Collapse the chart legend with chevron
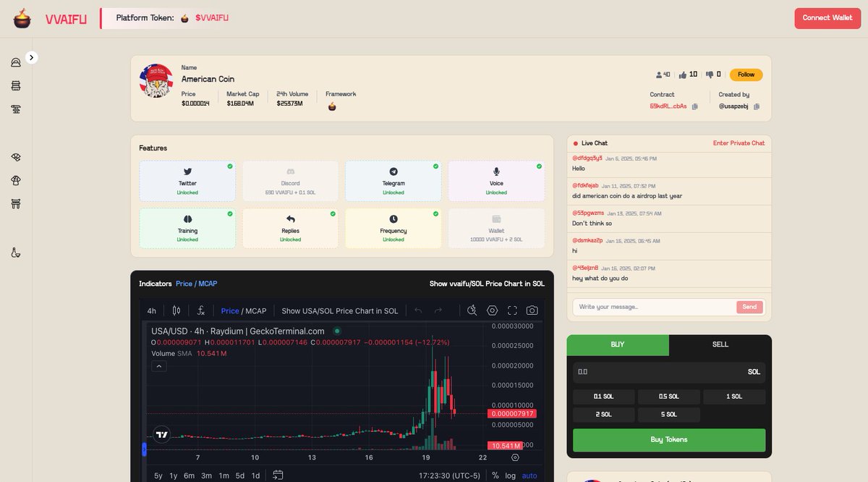868x482 pixels. (160, 366)
